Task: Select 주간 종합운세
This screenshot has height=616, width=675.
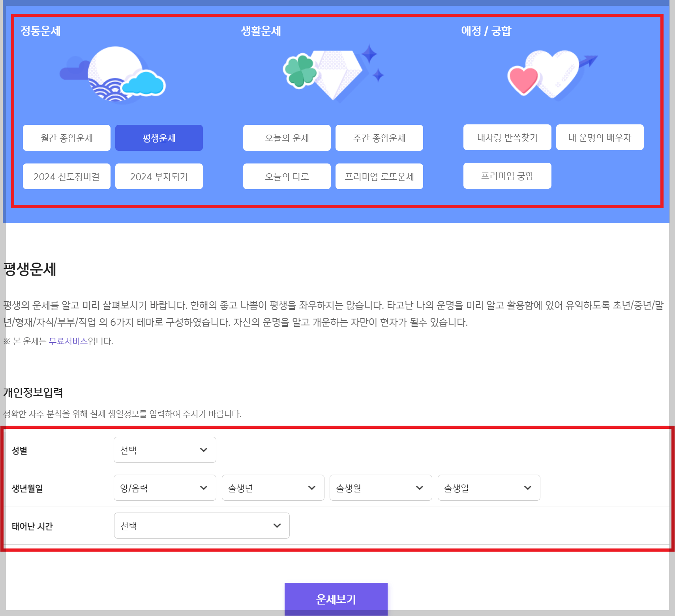Action: 379,138
